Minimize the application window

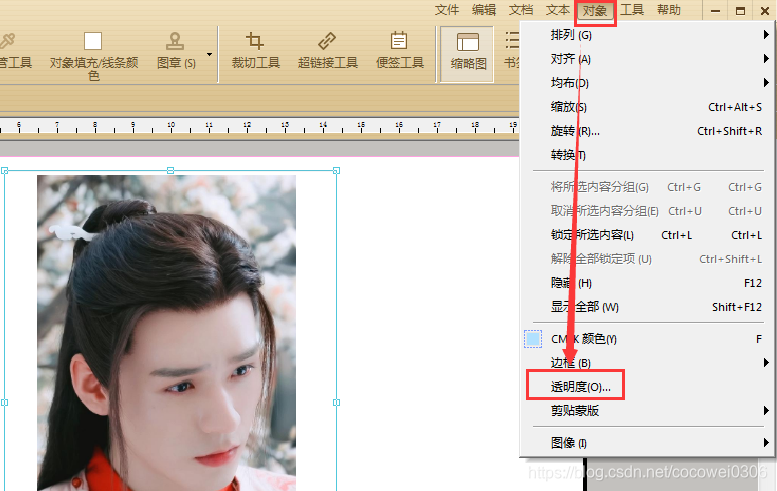coord(715,10)
